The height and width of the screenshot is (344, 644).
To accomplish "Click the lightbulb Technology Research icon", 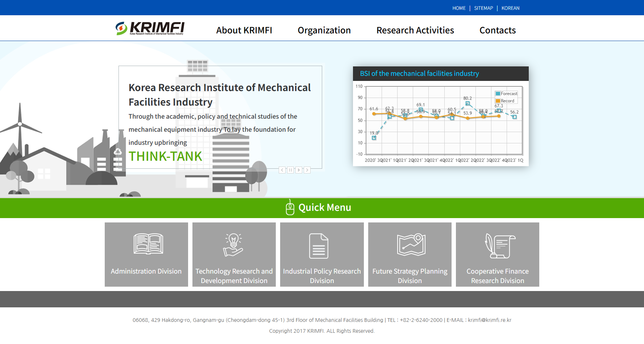I will 233,245.
